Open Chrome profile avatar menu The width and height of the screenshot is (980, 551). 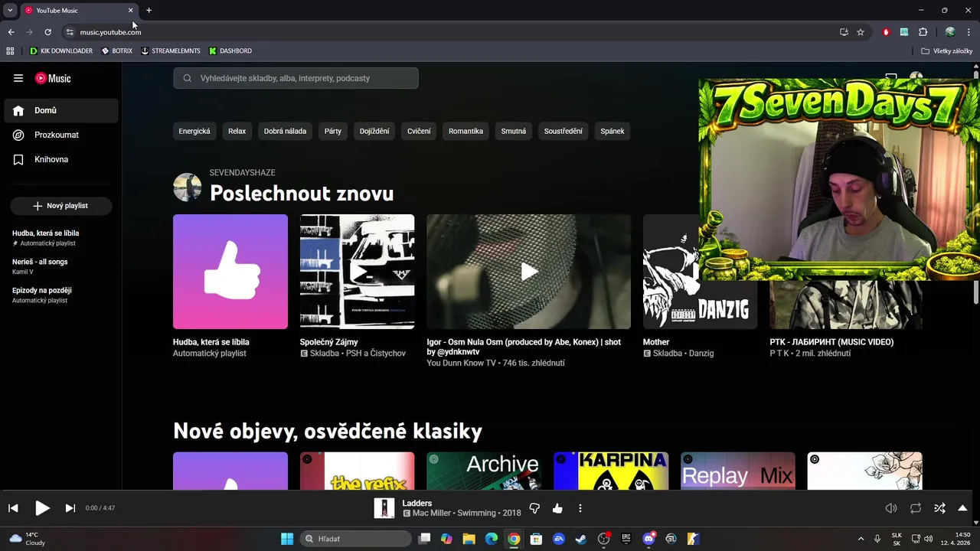tap(950, 32)
